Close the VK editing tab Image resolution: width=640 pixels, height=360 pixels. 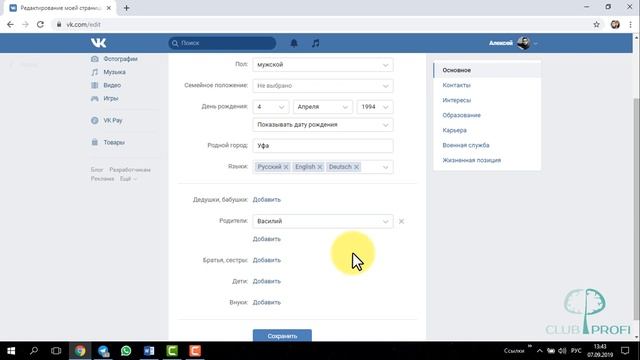(109, 8)
